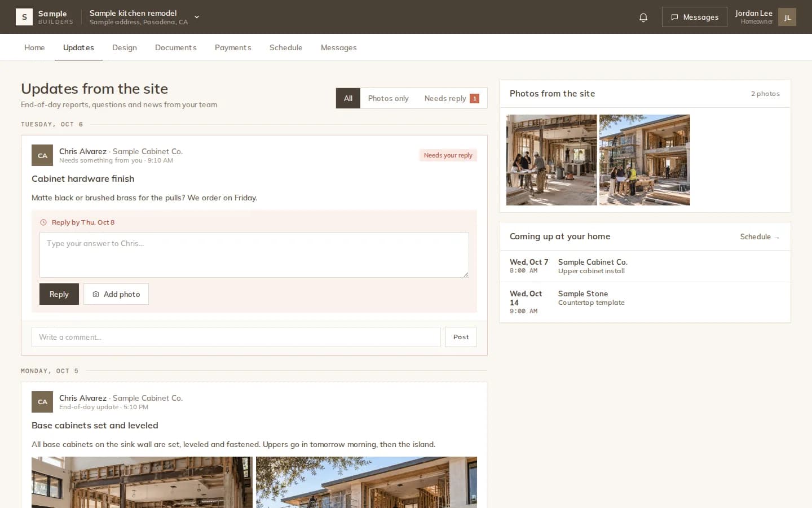Click the Add photo button
This screenshot has width=812, height=508.
point(116,294)
